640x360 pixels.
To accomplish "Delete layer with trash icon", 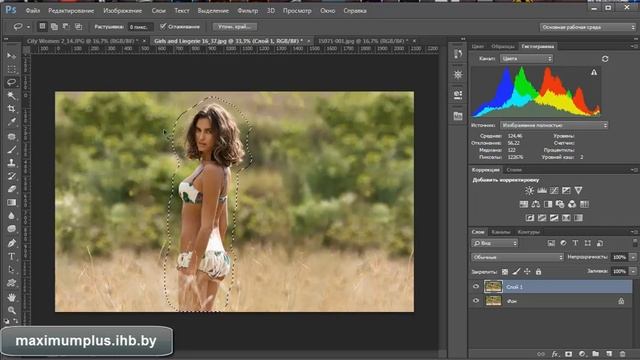I will [622, 354].
